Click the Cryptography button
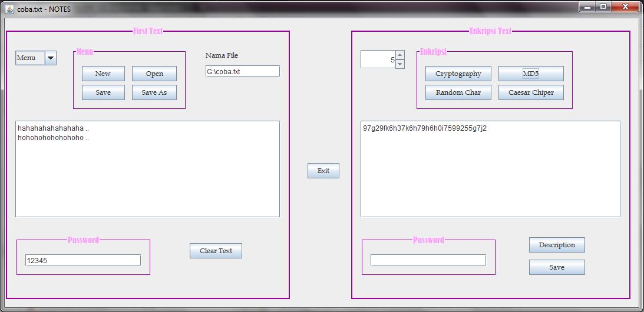644x312 pixels. (458, 74)
